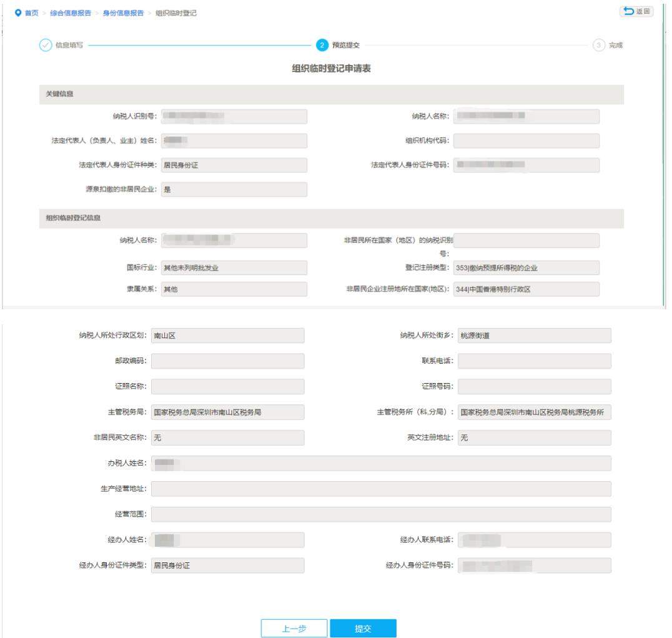Screen dimensions: 672x638
Task: Select the 国标行业 field showing 其他未列明批发业
Action: pyautogui.click(x=234, y=267)
